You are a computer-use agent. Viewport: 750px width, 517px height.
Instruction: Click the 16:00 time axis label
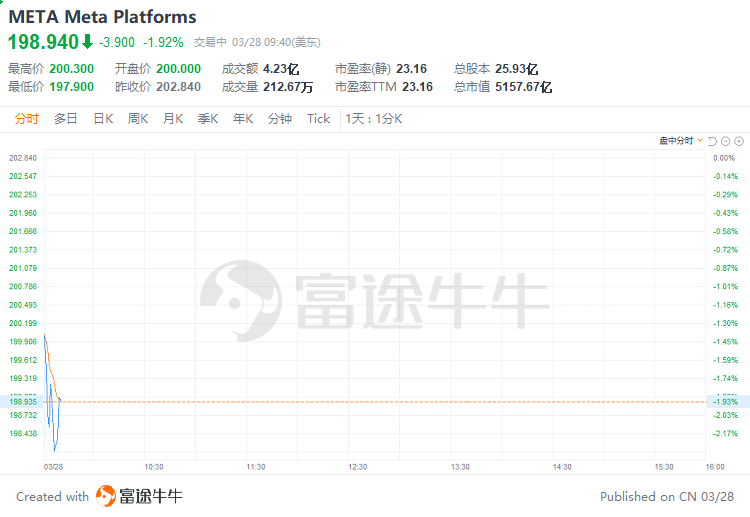pos(715,467)
